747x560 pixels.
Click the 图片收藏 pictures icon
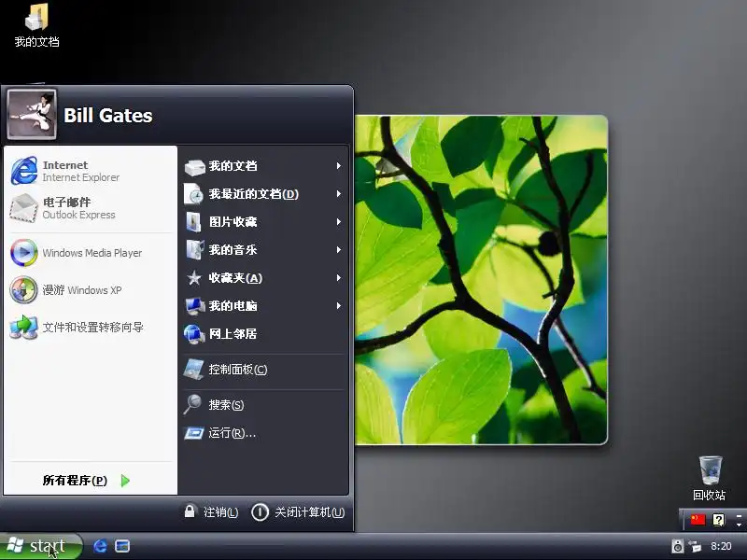[193, 222]
